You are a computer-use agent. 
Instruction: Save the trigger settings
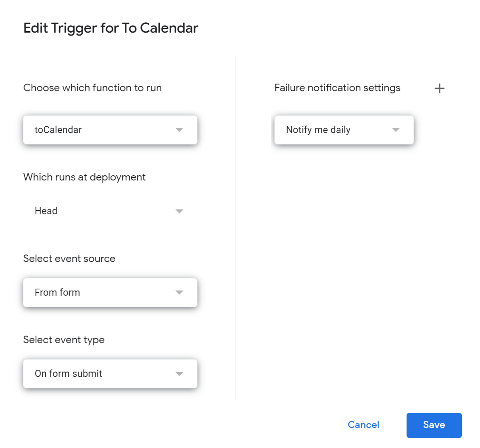434,425
